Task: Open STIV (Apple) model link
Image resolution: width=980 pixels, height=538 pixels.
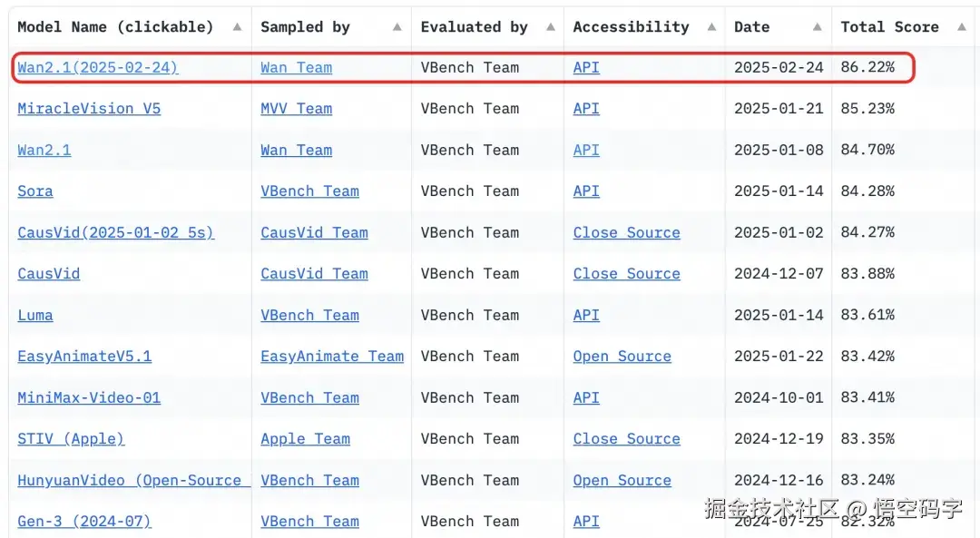Action: pyautogui.click(x=71, y=438)
